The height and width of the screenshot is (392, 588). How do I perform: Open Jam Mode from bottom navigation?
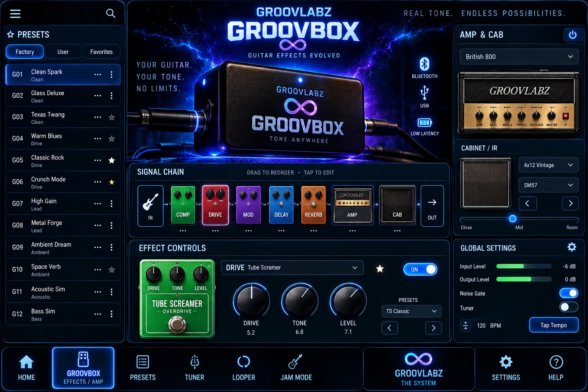click(296, 368)
